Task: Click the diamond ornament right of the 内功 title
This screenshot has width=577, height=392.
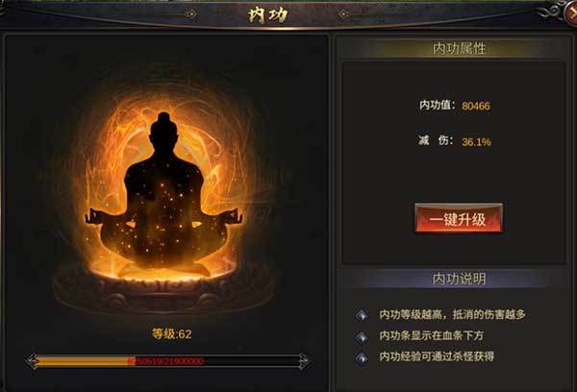Action: (x=343, y=14)
